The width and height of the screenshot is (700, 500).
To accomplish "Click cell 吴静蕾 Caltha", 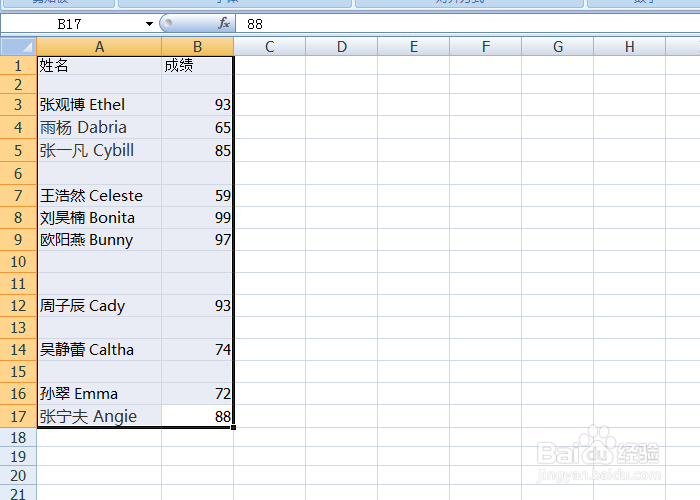I will point(99,350).
